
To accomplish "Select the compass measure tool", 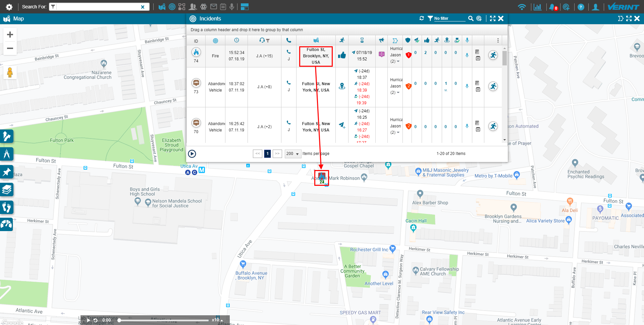I will pos(7,154).
